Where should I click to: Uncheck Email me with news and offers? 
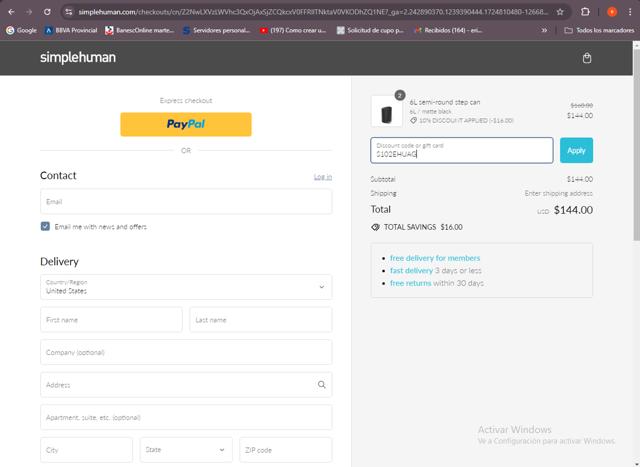click(45, 226)
